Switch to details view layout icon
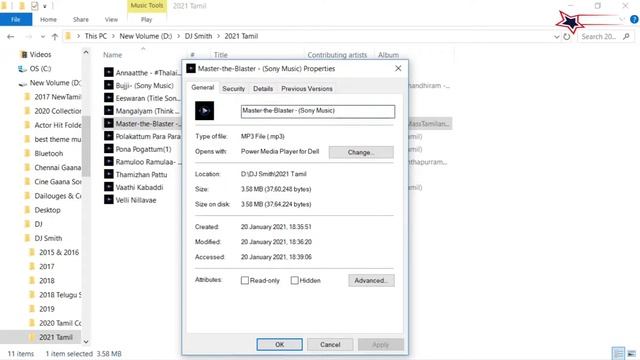Screen dimensions: 640x360 tap(618, 353)
